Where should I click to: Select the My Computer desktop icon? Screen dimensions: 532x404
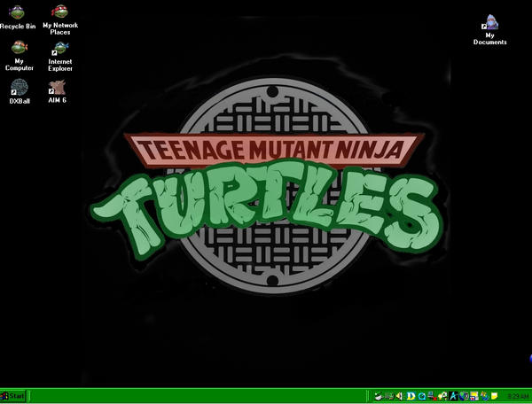tap(20, 48)
